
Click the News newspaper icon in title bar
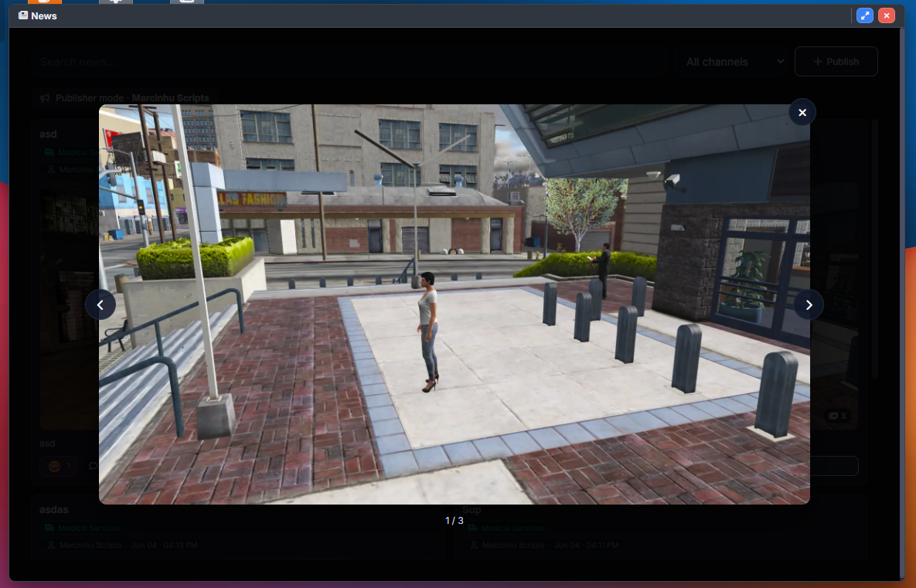[22, 15]
